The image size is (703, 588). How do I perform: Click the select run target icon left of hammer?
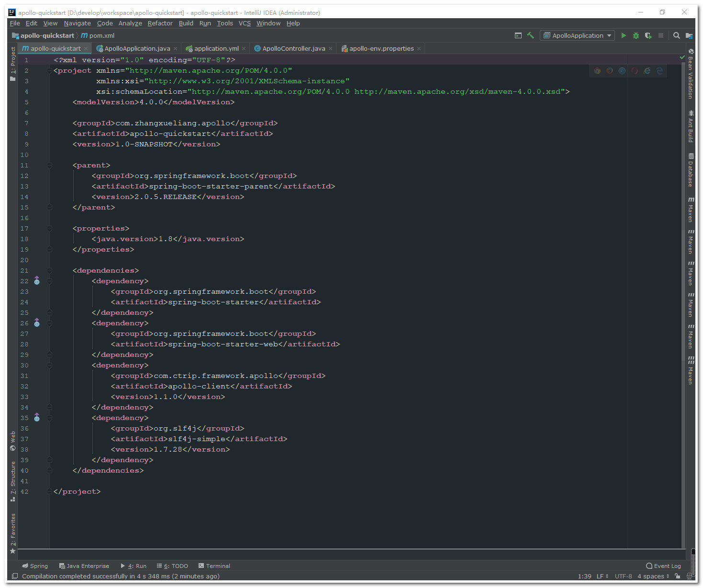point(518,35)
